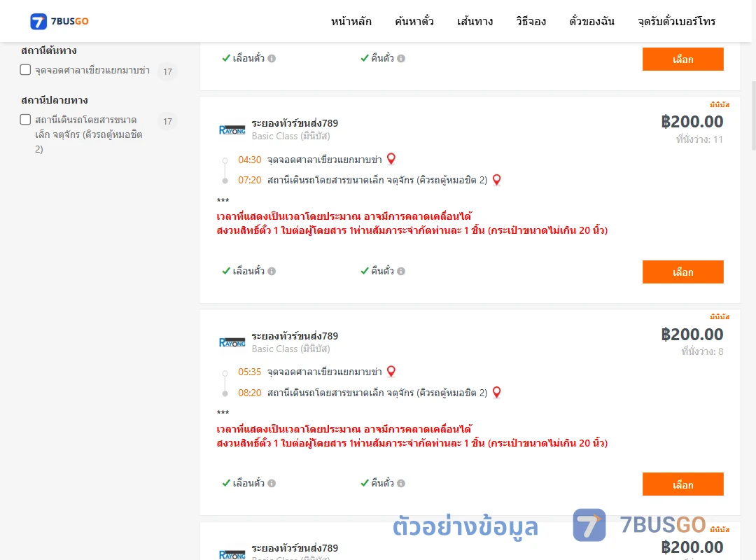Click เลือก button for the 04:30 trip

tap(682, 272)
